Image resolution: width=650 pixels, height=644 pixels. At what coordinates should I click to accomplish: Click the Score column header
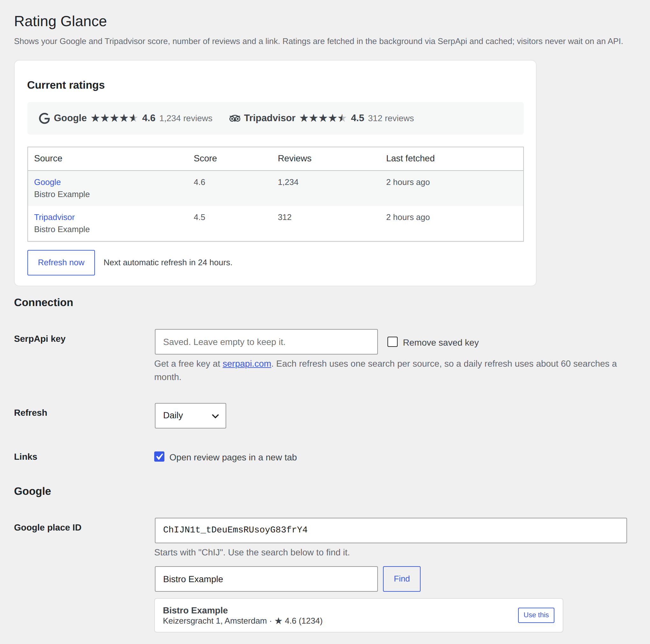click(205, 158)
